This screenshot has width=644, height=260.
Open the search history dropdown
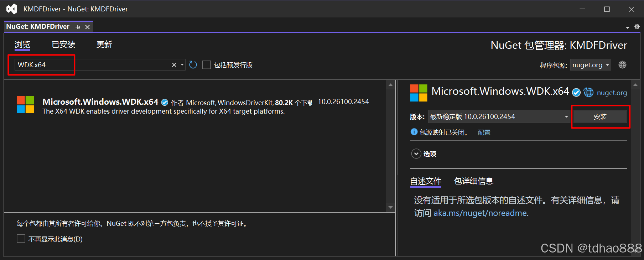(182, 65)
